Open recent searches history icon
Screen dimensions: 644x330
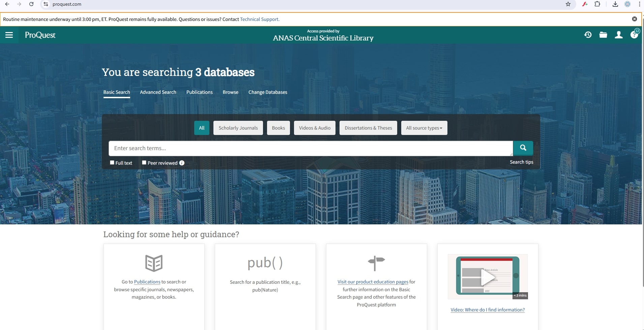588,35
